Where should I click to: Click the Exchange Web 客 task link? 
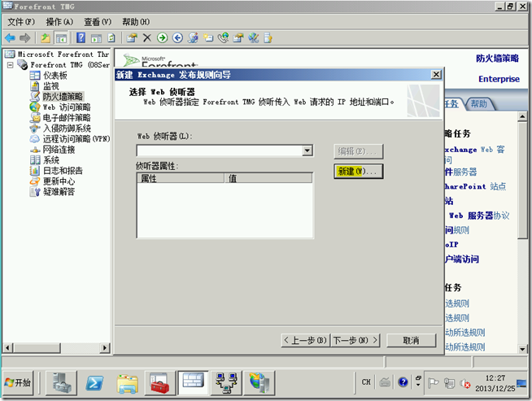pos(475,150)
